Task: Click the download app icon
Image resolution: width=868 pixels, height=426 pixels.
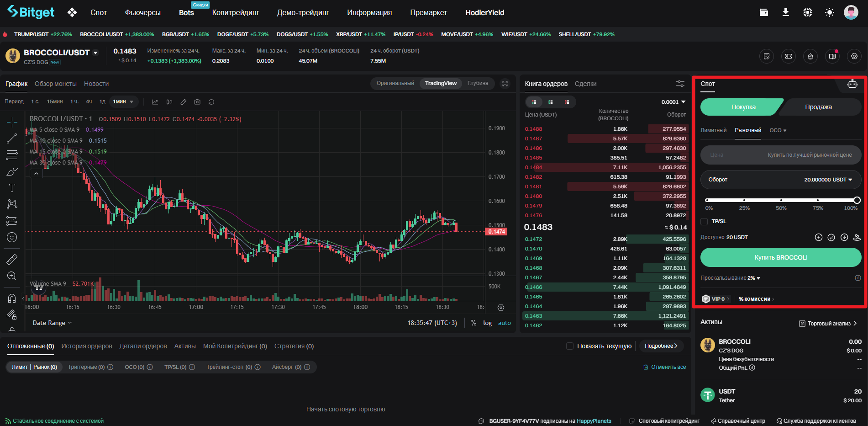Action: pyautogui.click(x=786, y=12)
